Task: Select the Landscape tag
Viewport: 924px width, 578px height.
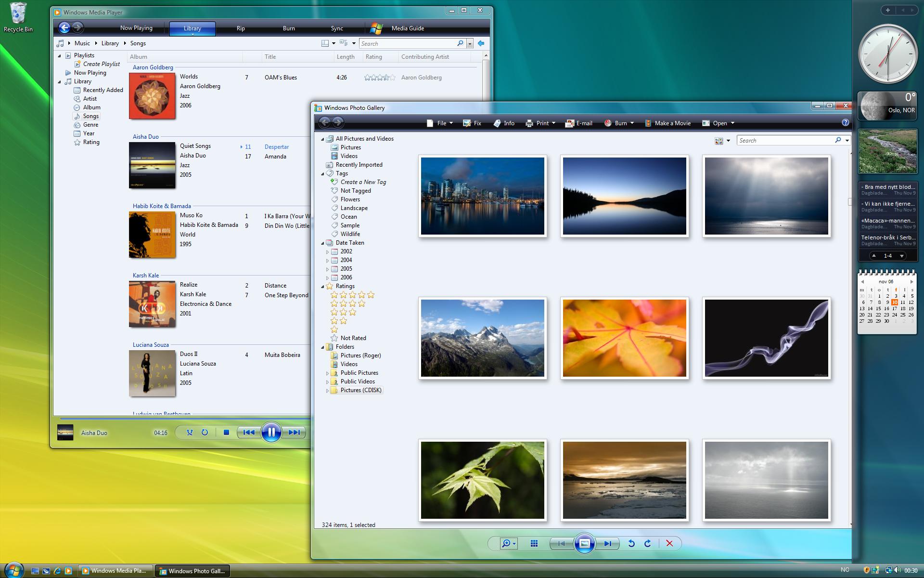Action: (354, 208)
